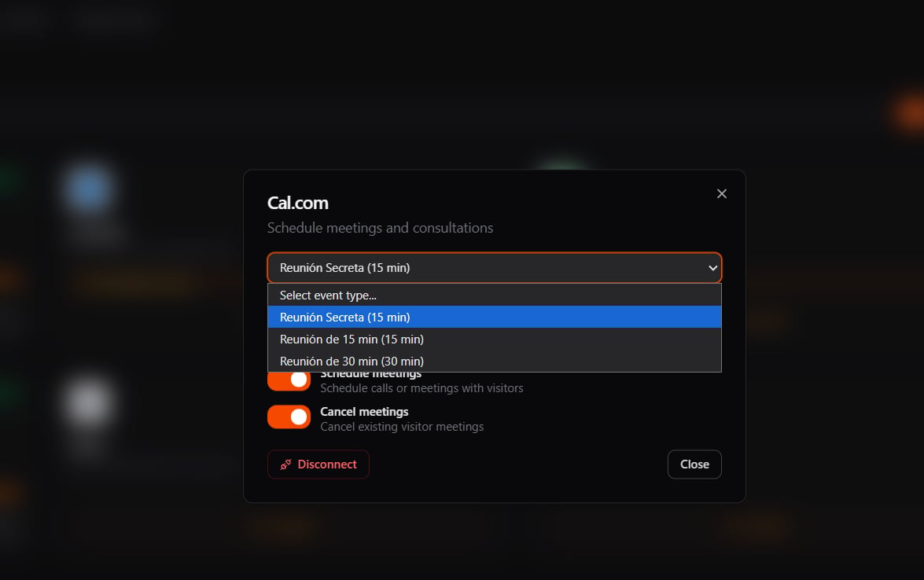This screenshot has width=924, height=580.
Task: Choose Reunión de 15 min option
Action: pyautogui.click(x=495, y=340)
